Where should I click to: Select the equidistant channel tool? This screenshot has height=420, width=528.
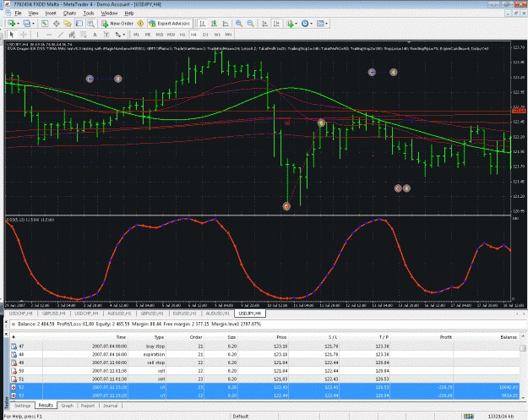72,35
